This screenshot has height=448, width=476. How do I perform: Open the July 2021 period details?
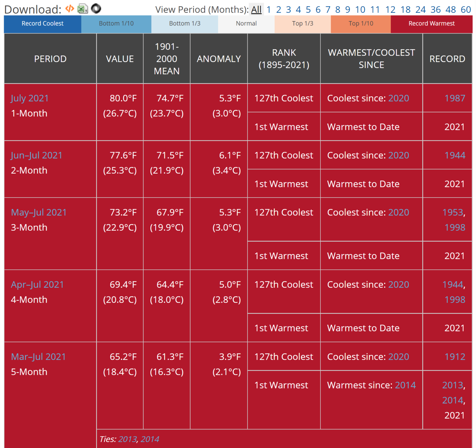(x=29, y=98)
